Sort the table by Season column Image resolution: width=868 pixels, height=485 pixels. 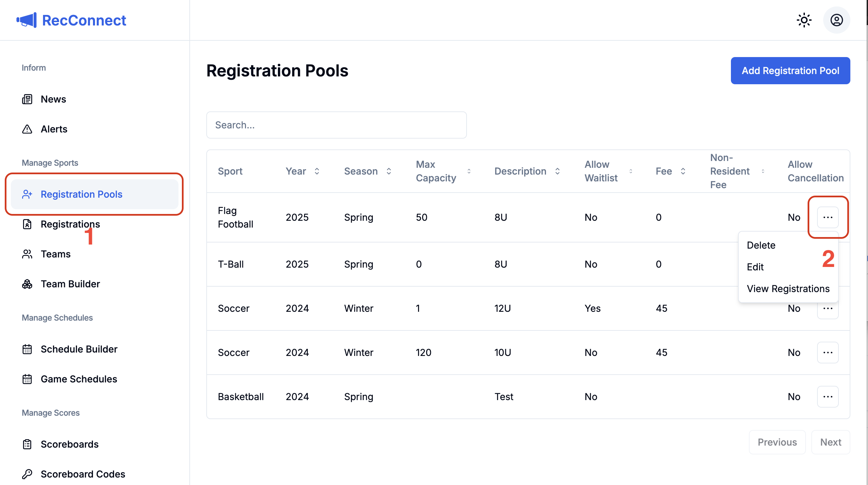[389, 171]
